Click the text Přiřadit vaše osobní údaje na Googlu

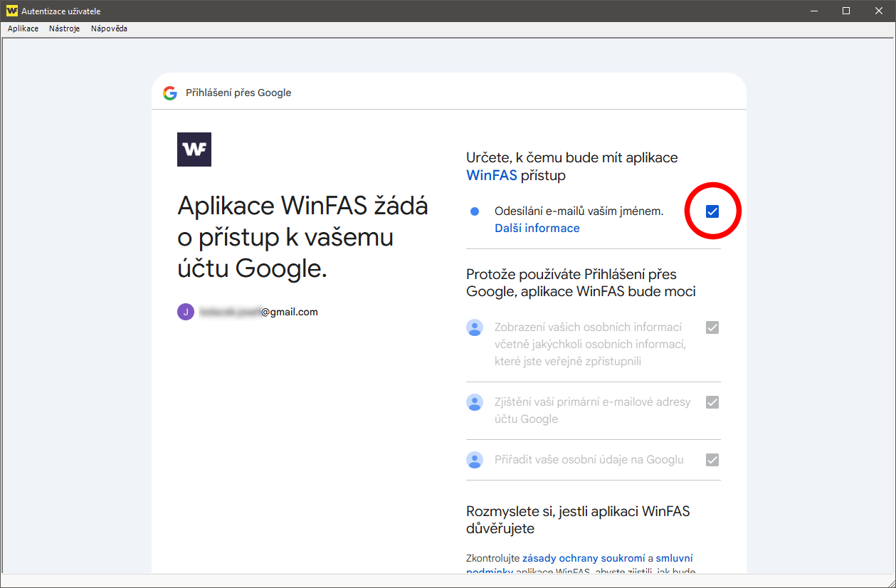pyautogui.click(x=589, y=460)
